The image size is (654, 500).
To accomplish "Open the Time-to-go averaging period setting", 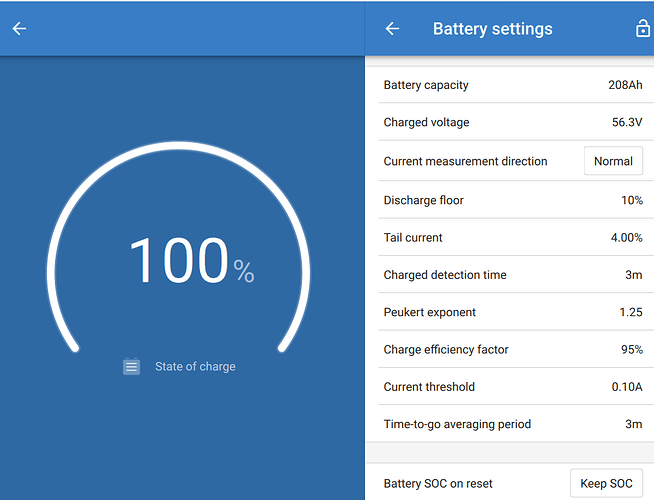I will click(512, 424).
